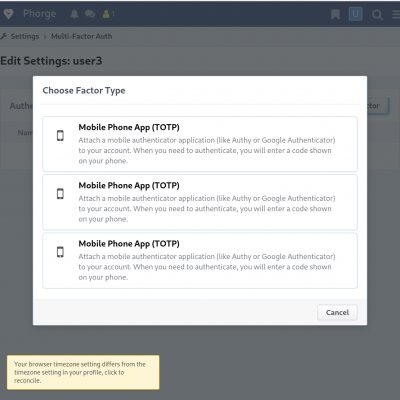Click the phone icon in the third option

pyautogui.click(x=60, y=252)
